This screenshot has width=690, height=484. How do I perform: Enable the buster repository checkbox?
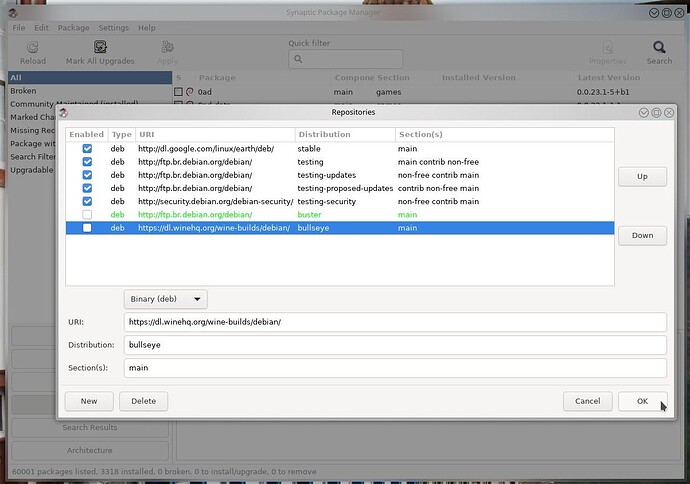tap(87, 215)
